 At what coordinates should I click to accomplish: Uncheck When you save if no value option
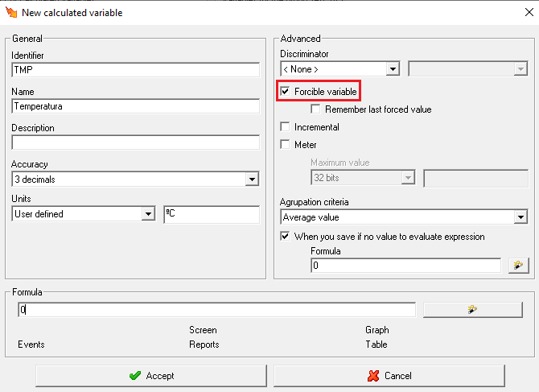tap(285, 237)
